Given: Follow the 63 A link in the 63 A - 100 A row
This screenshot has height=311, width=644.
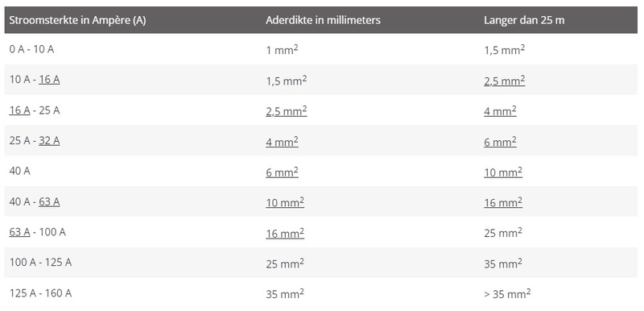Looking at the screenshot, I should point(19,232).
